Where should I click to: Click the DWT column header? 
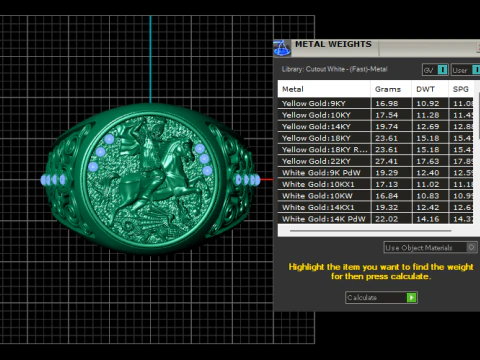pos(430,89)
